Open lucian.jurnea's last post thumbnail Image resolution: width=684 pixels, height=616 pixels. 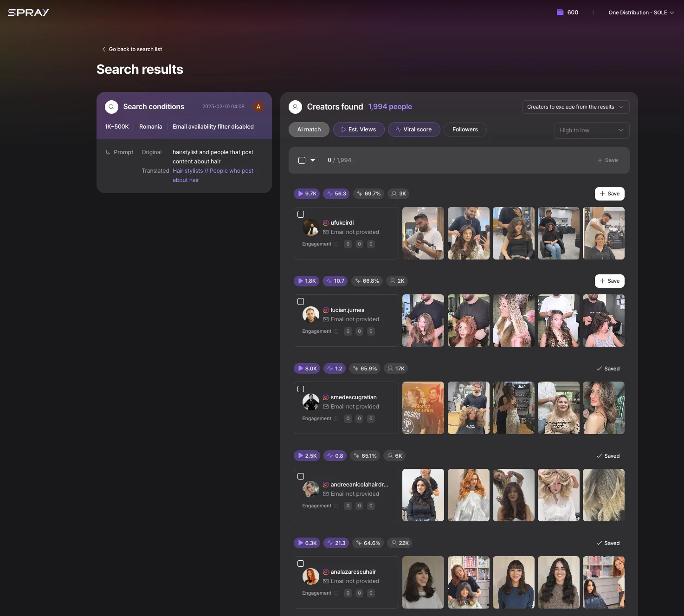[x=604, y=320]
